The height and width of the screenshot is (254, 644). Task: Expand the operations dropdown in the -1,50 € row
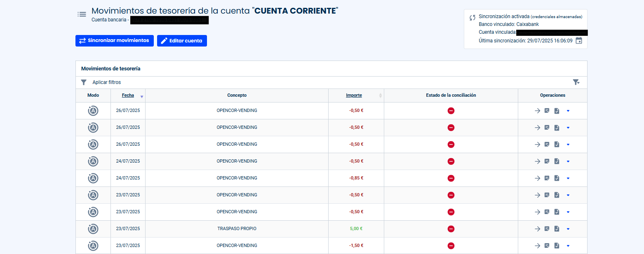tap(568, 246)
